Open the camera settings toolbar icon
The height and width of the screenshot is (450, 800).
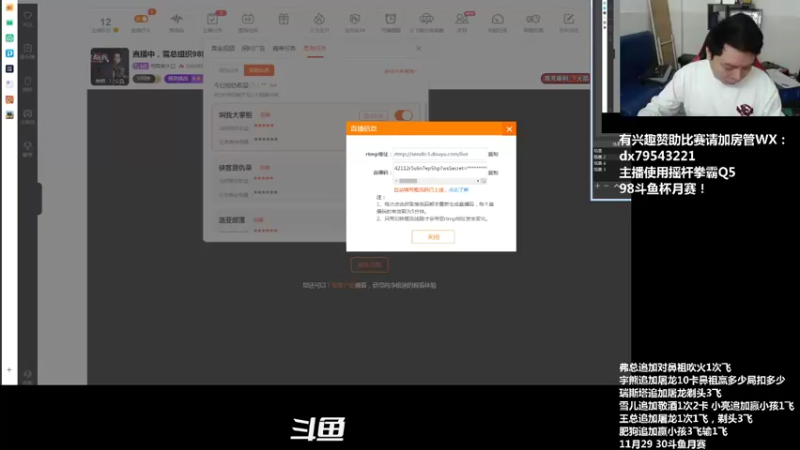533,19
